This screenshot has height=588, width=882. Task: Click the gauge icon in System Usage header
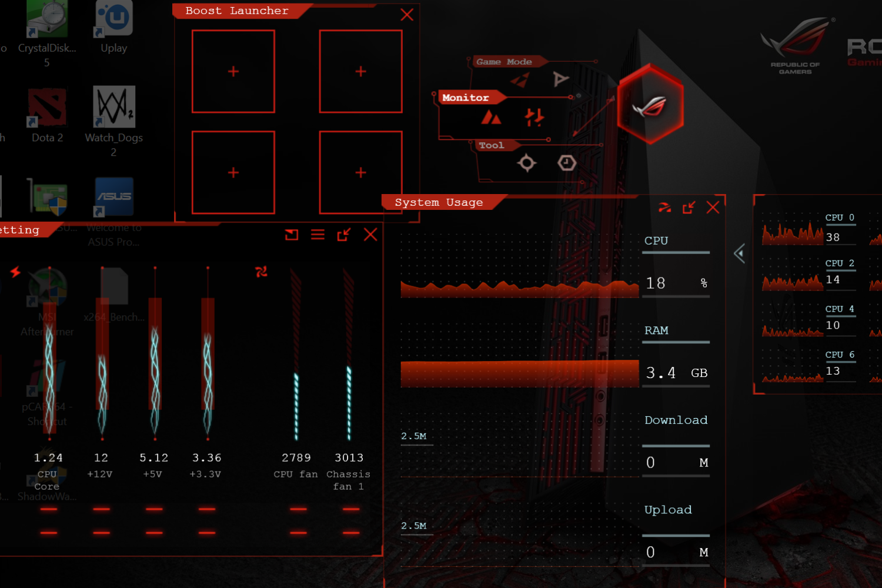click(664, 208)
